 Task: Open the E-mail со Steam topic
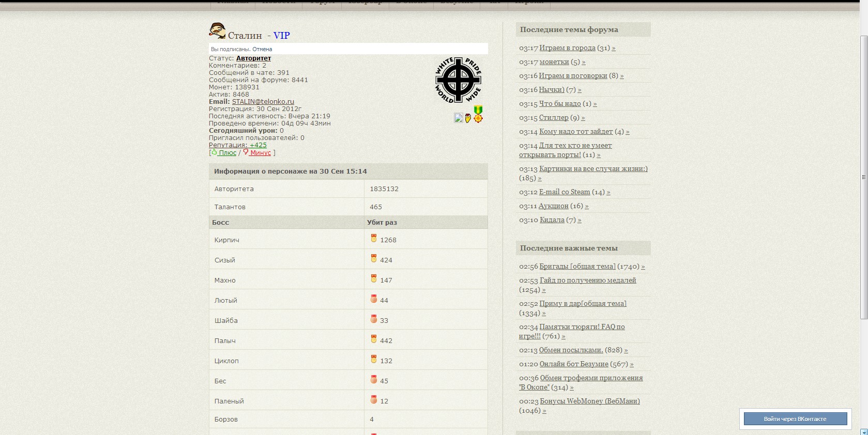565,192
